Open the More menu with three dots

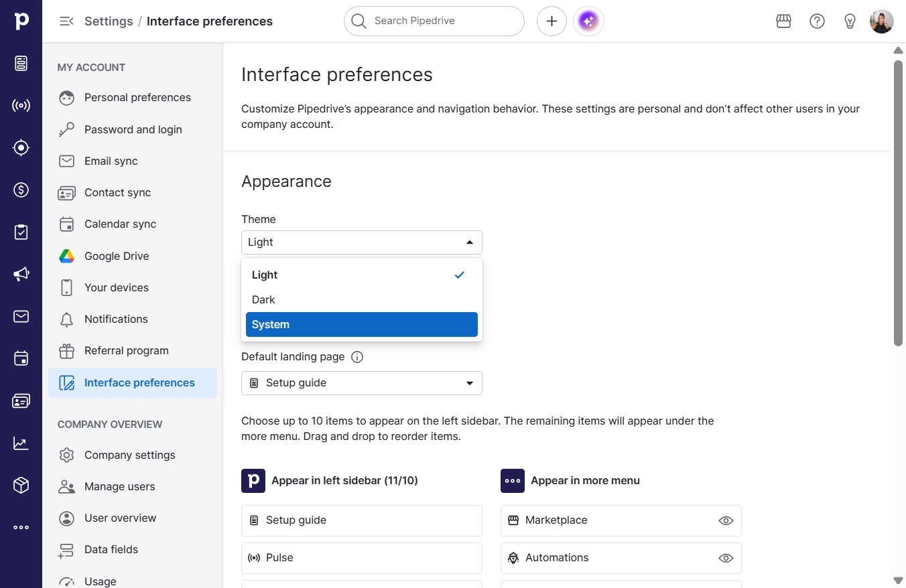(x=21, y=527)
